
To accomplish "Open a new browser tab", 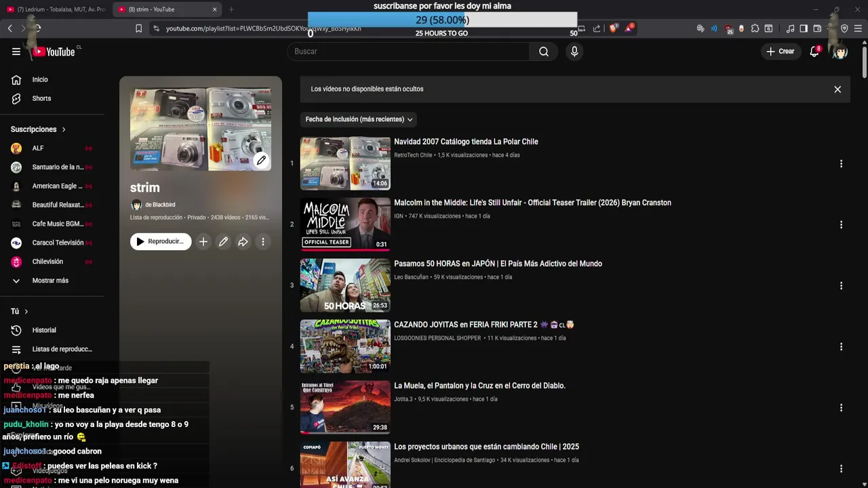I will point(231,9).
